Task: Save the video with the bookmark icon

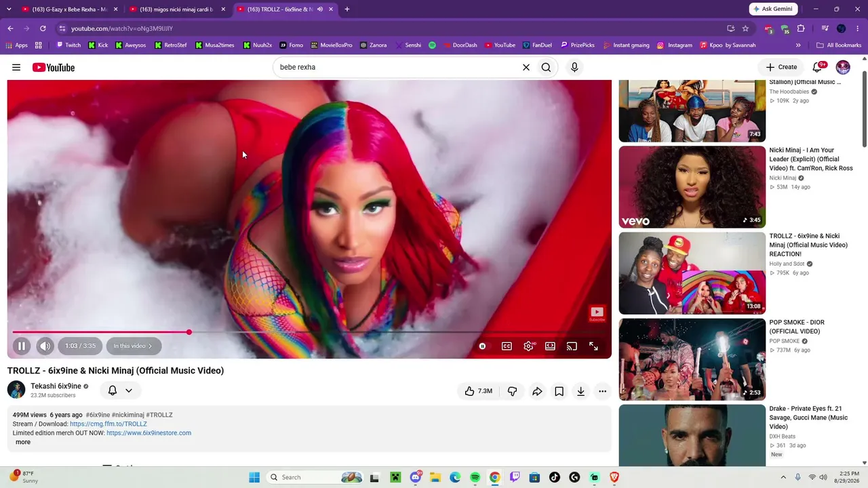Action: tap(559, 391)
